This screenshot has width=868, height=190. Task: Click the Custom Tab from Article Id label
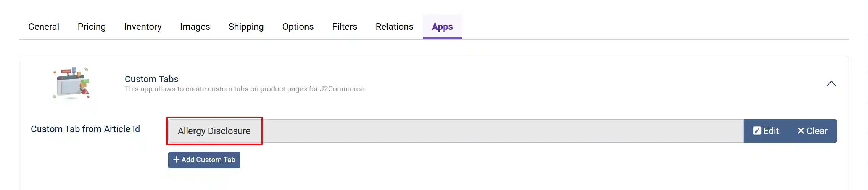point(85,129)
